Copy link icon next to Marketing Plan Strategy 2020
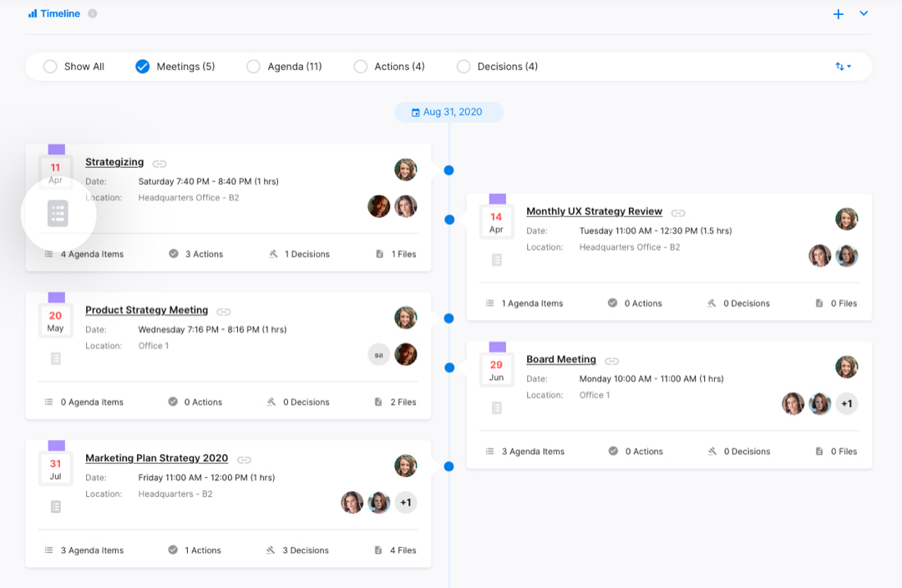The width and height of the screenshot is (902, 588). point(244,459)
